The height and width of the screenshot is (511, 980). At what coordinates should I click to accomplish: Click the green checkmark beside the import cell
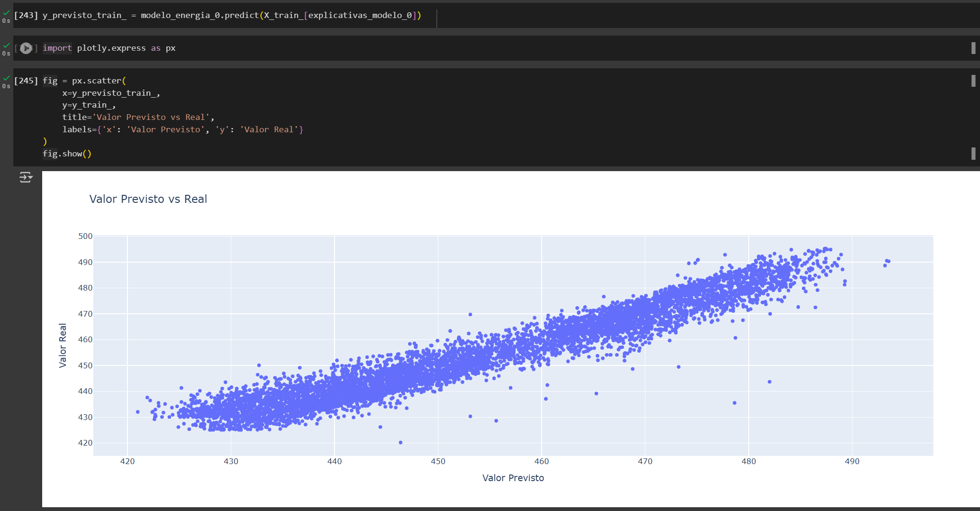6,46
